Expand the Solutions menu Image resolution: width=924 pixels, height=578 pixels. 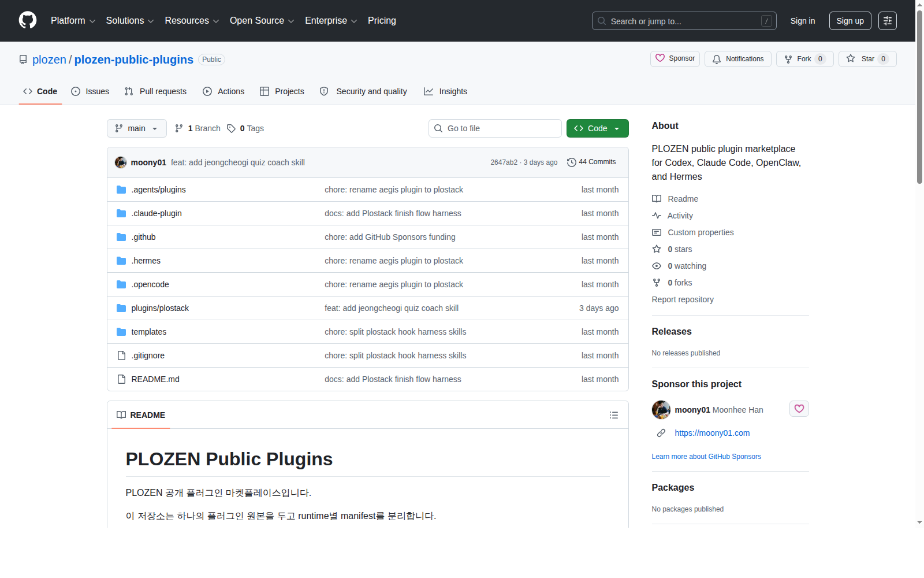[x=130, y=21]
